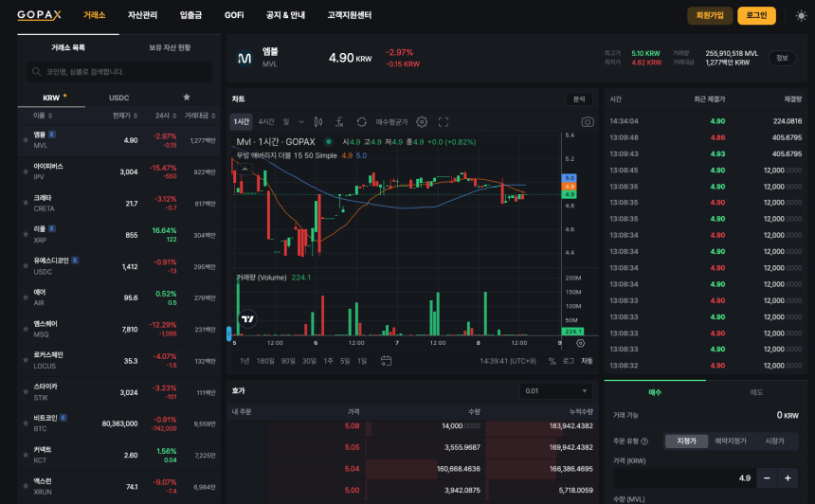Decrease price with minus button
815x504 pixels.
pos(767,478)
